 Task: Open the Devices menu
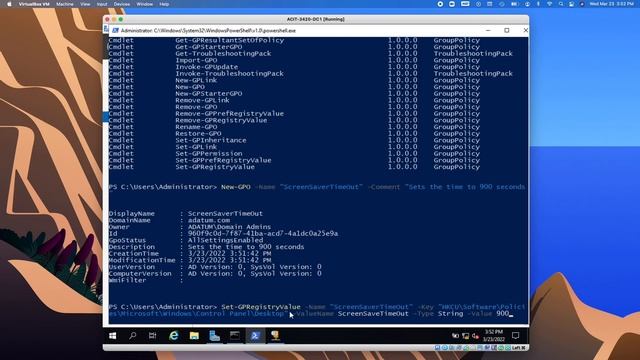(x=122, y=4)
